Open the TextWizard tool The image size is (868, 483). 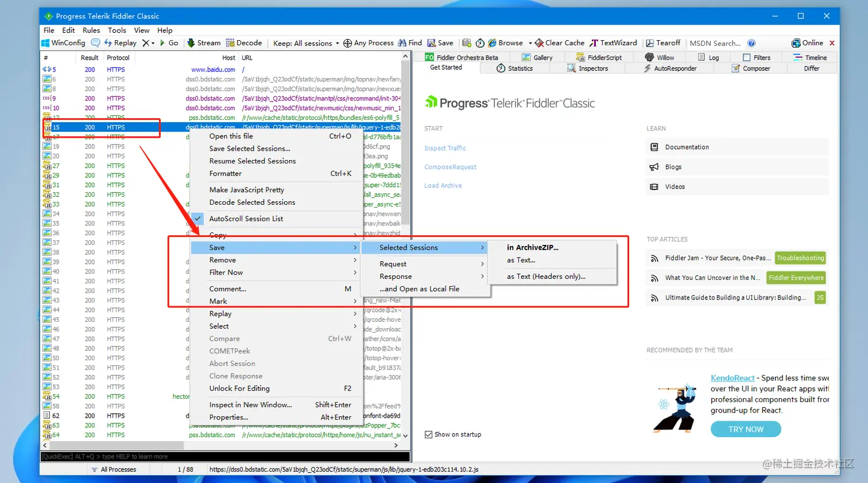[x=614, y=43]
